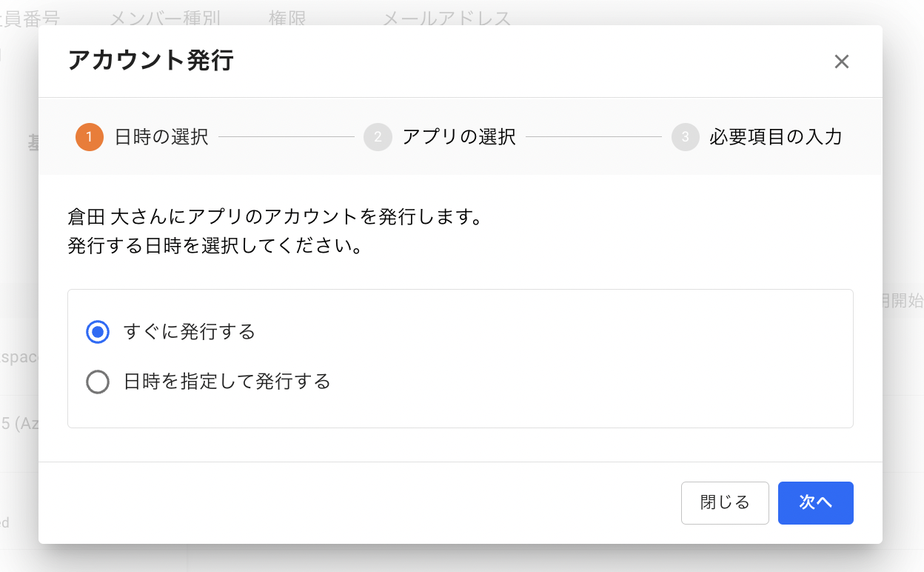The image size is (924, 572).
Task: Click the gray step 3 circle
Action: click(x=686, y=137)
